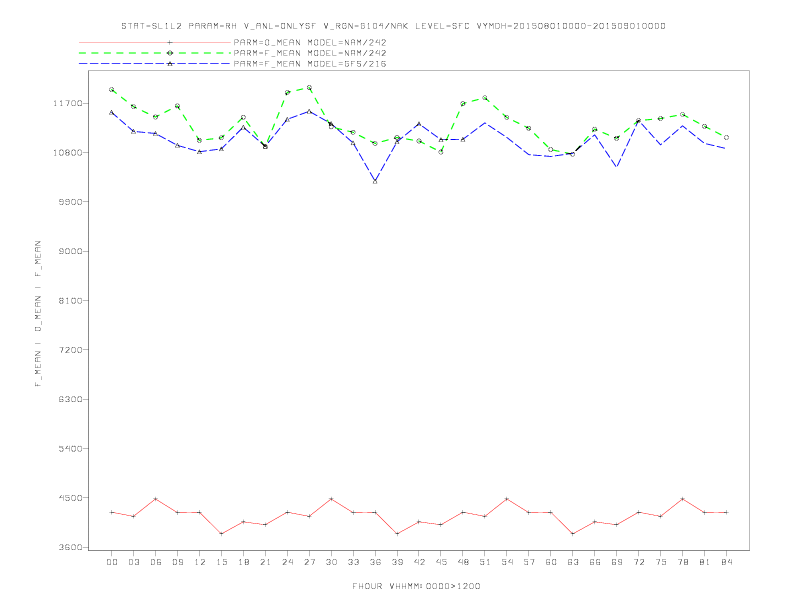Click the circle marker in the legend's green line

tap(170, 53)
